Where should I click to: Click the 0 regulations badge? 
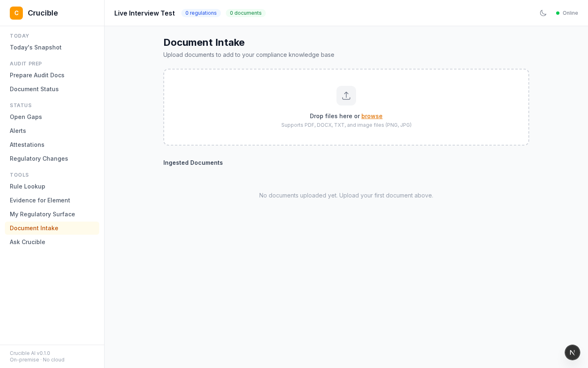pyautogui.click(x=201, y=13)
